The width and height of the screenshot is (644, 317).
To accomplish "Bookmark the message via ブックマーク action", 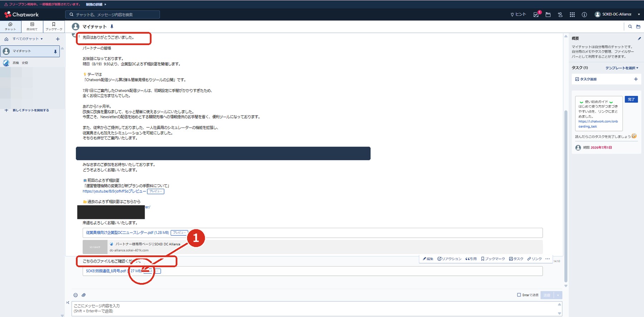I will (493, 259).
